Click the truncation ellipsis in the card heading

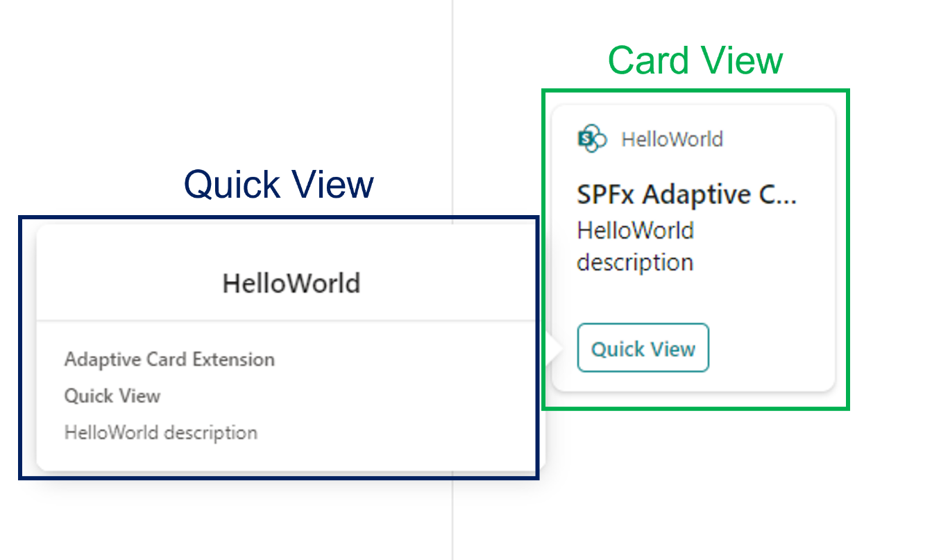coord(787,197)
